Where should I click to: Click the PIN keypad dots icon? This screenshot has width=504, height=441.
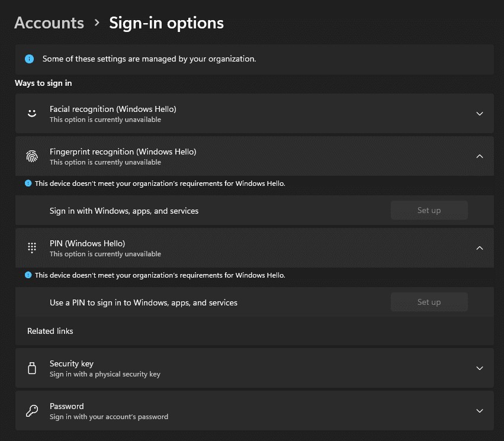32,248
